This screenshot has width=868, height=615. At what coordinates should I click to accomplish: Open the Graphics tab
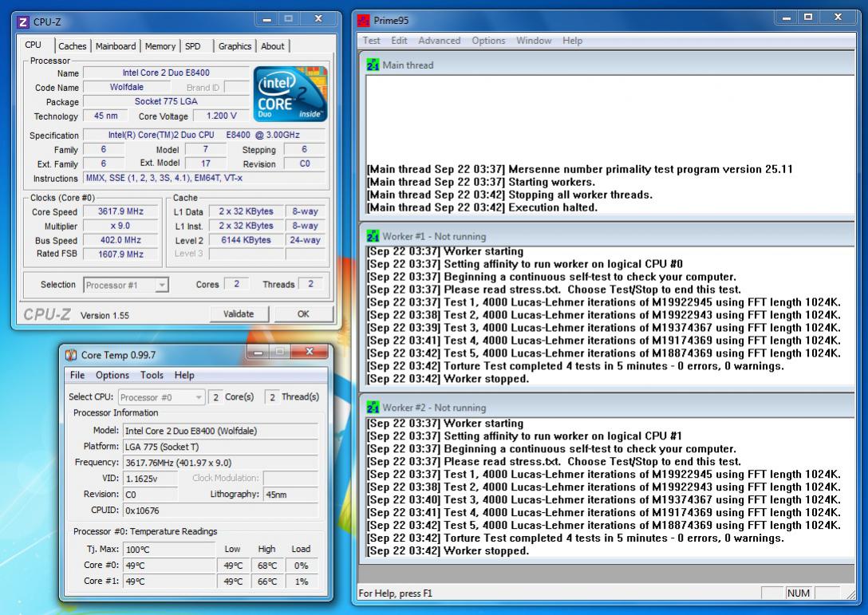click(x=235, y=46)
